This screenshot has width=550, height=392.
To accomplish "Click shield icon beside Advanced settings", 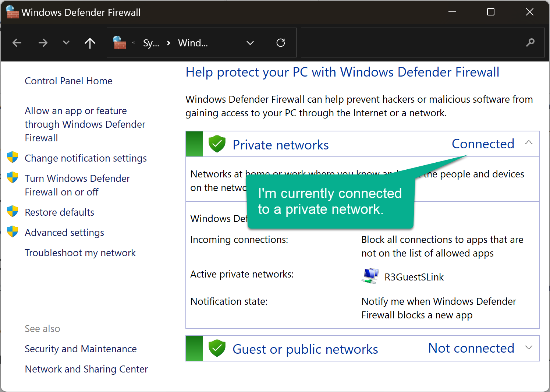I will point(13,232).
